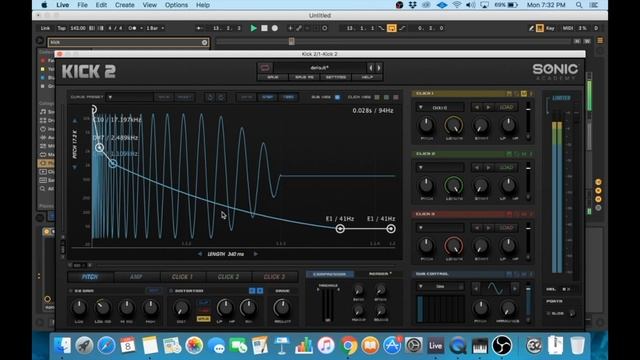Go to previous Kick 2 preset
Viewport: 640px width, 360px height.
tap(371, 68)
